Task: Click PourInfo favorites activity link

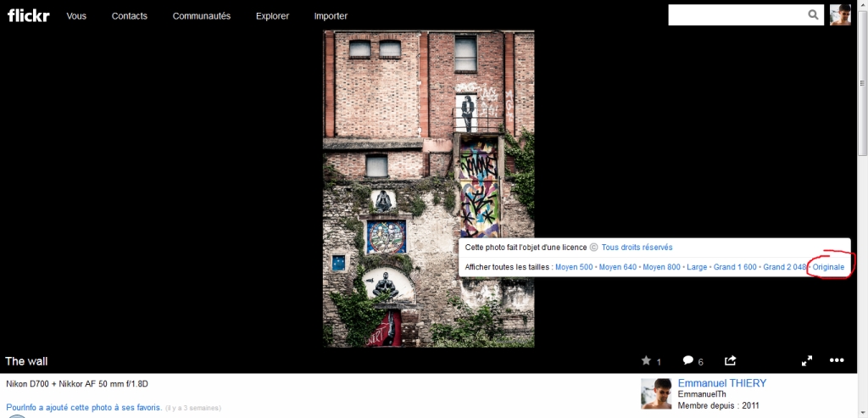Action: pyautogui.click(x=84, y=408)
